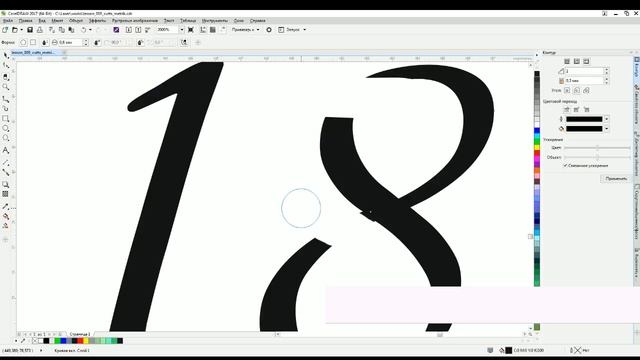Select the Interactive Fill tool
640x360 pixels.
6,216
